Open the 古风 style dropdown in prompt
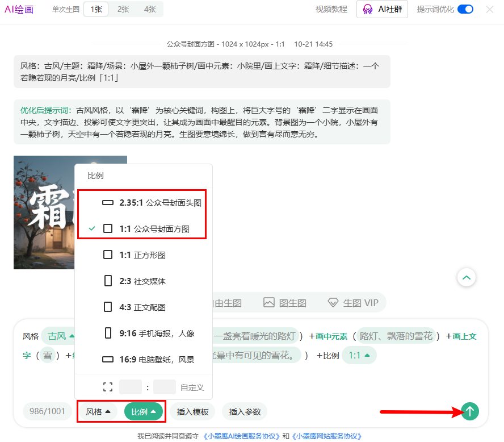This screenshot has width=504, height=442. 60,336
